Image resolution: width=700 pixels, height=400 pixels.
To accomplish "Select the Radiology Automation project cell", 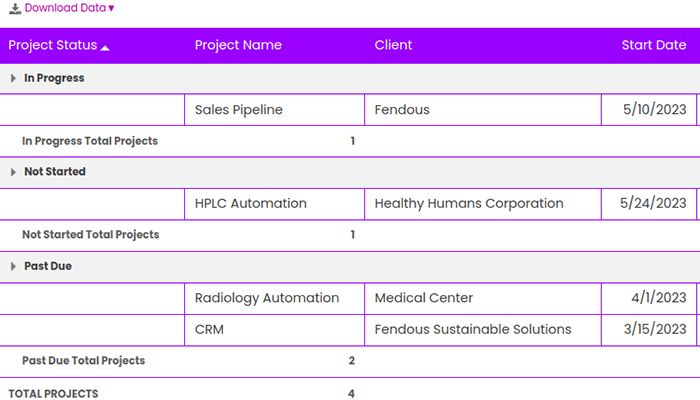I will [267, 298].
